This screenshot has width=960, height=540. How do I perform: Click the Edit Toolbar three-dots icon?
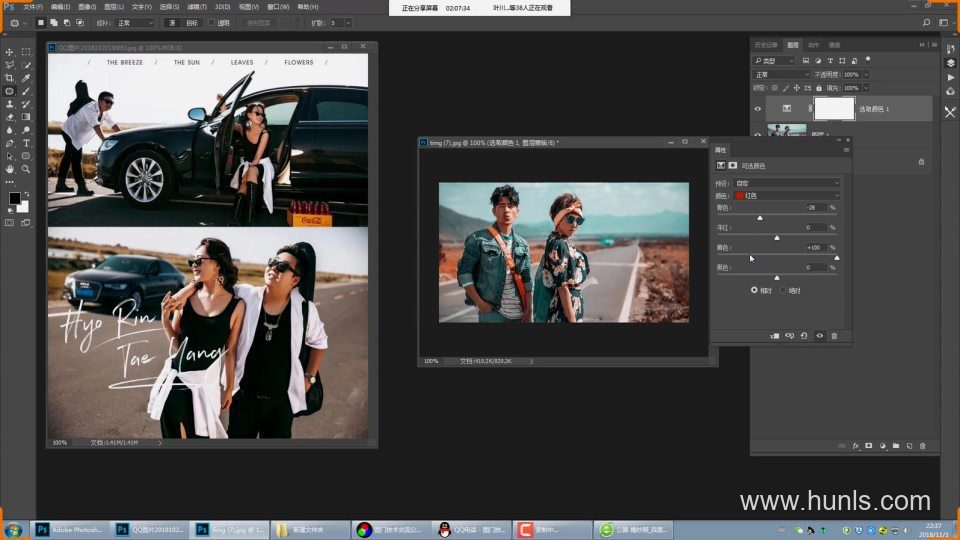pos(9,182)
